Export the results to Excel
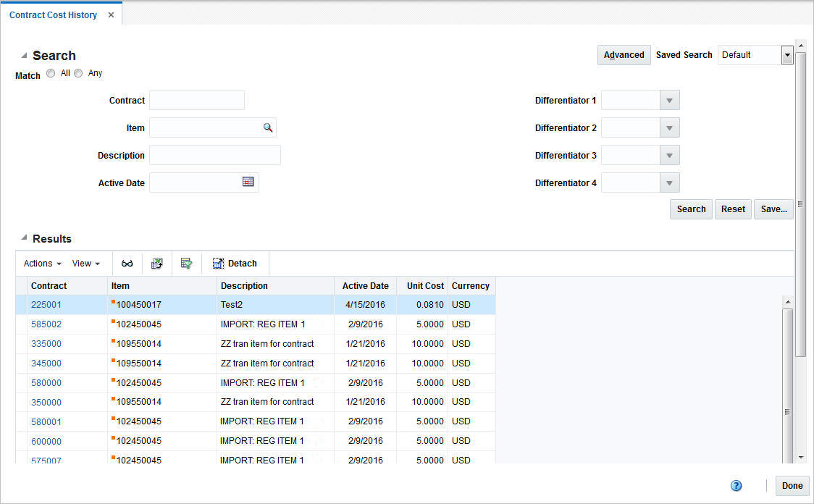 point(157,263)
